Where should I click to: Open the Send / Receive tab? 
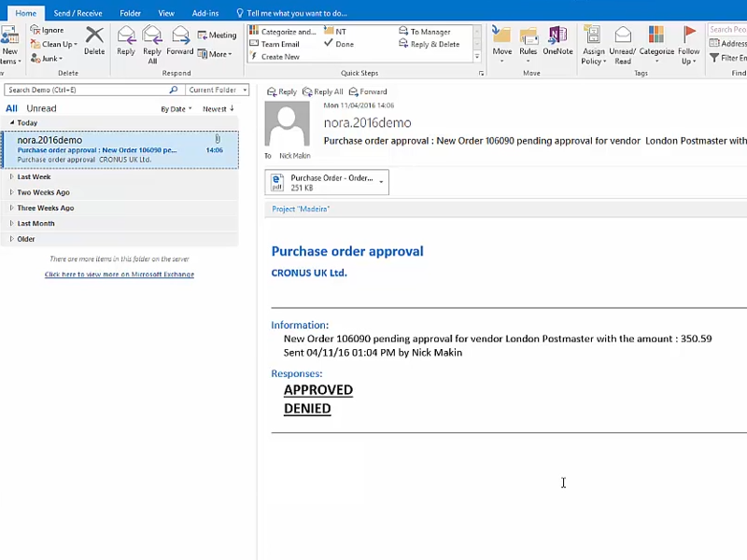click(x=78, y=13)
